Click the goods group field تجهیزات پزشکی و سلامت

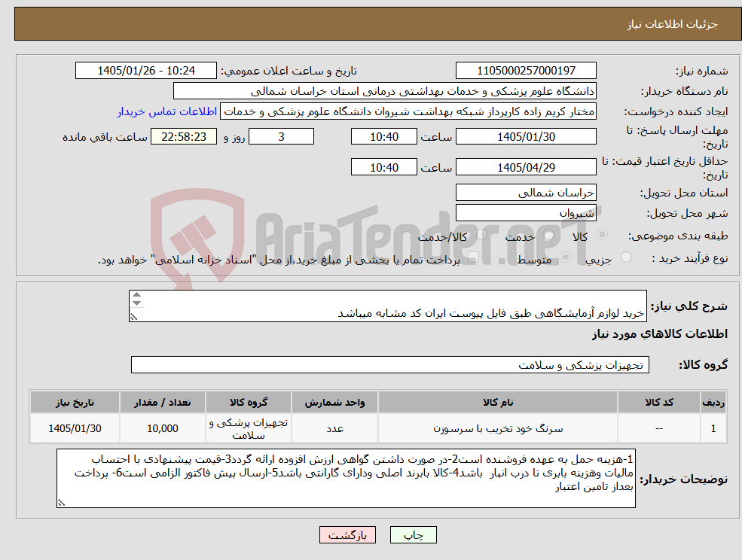click(x=390, y=364)
